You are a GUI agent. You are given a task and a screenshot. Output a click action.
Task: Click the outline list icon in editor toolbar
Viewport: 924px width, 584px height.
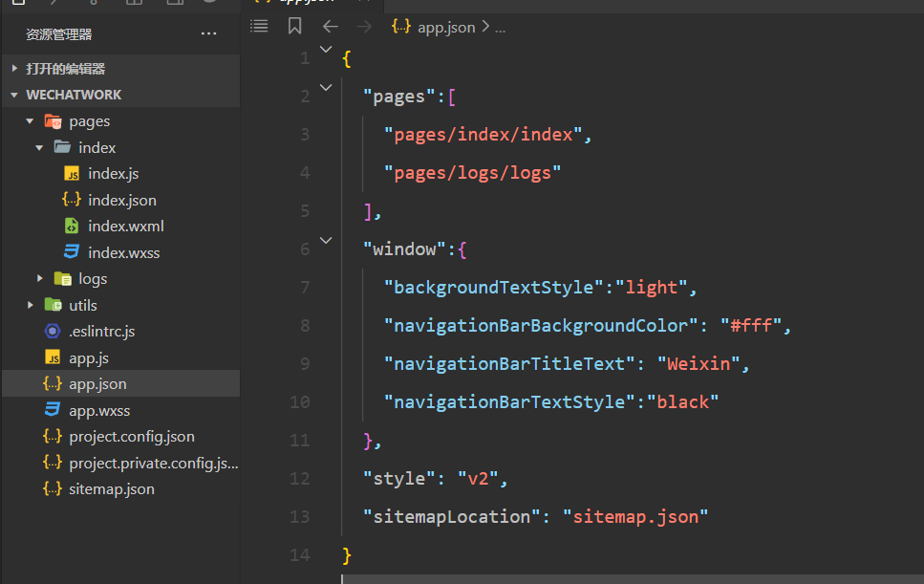pos(259,27)
